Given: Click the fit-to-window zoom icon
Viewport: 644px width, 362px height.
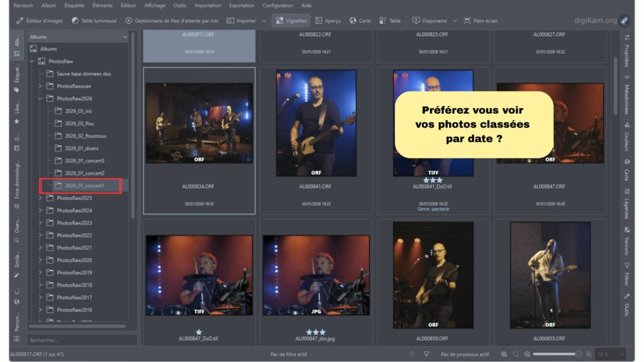Looking at the screenshot, I should [504, 354].
